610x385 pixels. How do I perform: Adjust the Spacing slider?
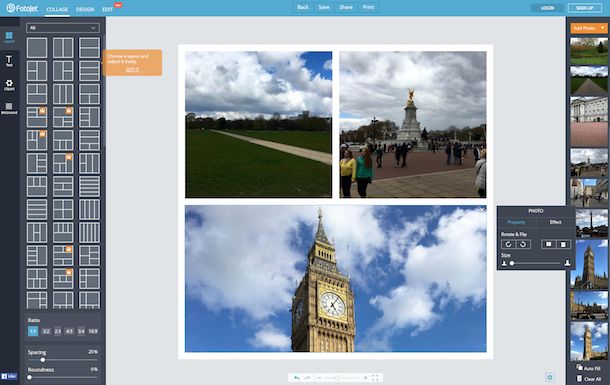(x=63, y=360)
